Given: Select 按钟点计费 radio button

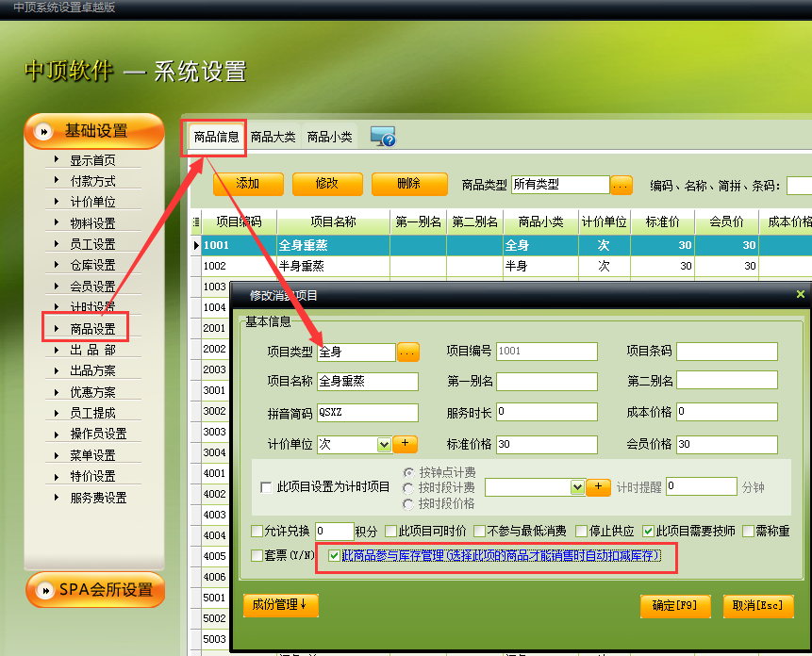Looking at the screenshot, I should click(x=408, y=472).
